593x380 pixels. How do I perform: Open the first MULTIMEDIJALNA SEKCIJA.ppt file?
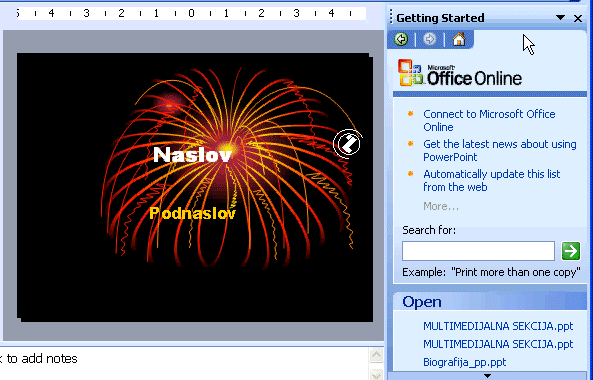click(498, 326)
